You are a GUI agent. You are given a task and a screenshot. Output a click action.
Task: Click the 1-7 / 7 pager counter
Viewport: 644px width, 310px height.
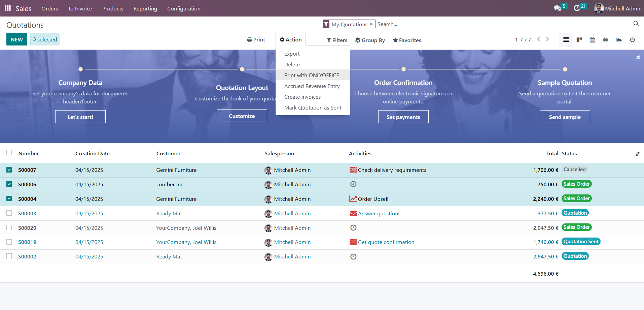(x=523, y=40)
